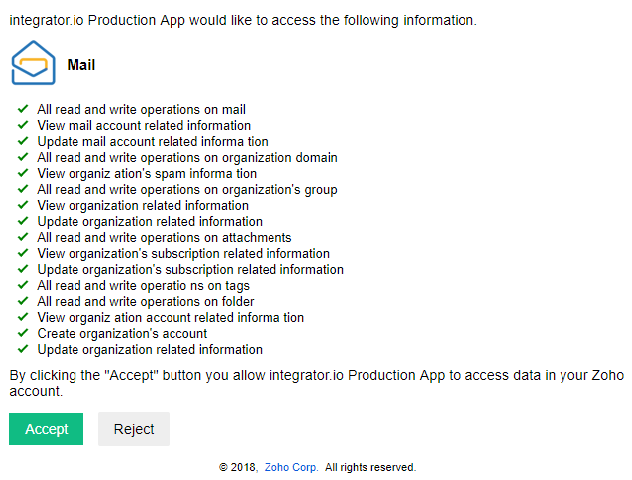Click checkmark for organization domain operations
This screenshot has width=632, height=480.
pyautogui.click(x=22, y=158)
